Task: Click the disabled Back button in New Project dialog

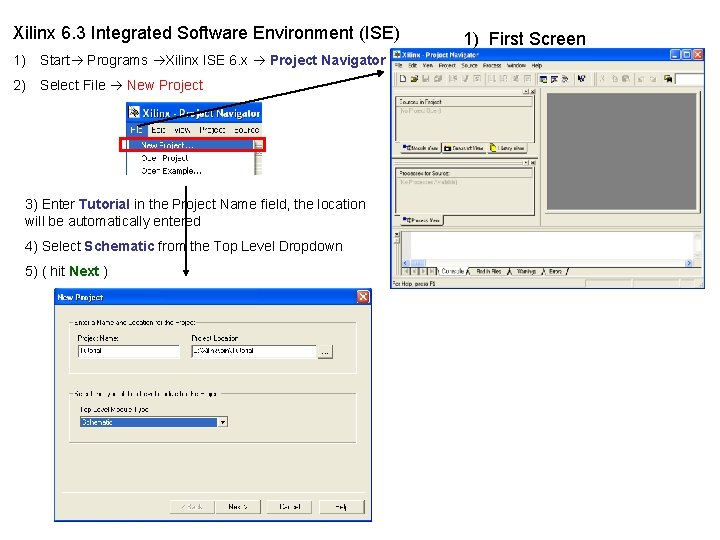Action: point(191,506)
